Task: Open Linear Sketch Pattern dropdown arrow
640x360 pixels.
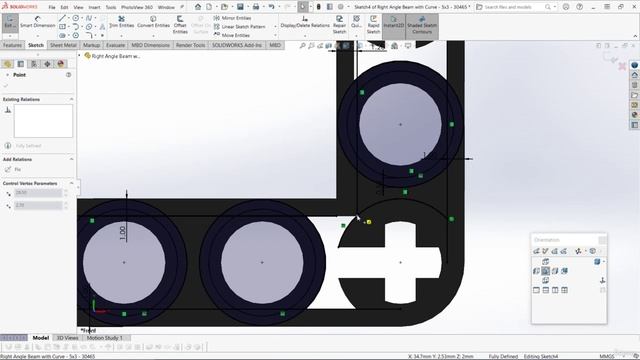Action: tap(275, 27)
